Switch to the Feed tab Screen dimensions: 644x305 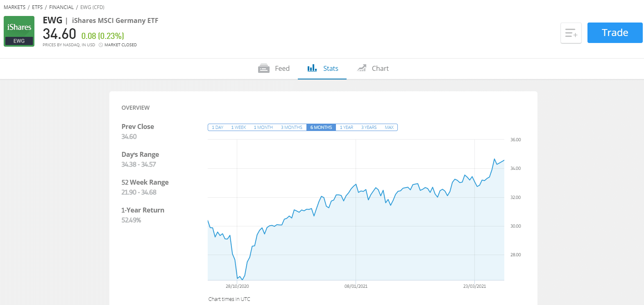click(274, 68)
